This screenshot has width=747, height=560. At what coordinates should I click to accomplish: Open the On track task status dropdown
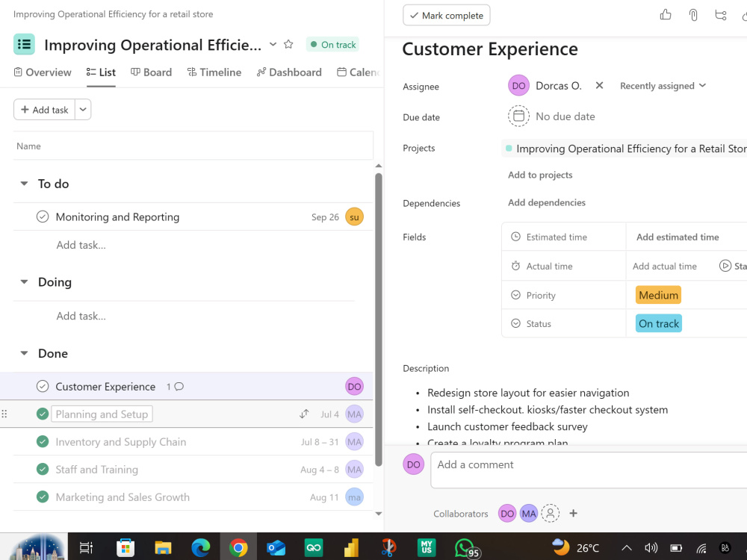658,323
